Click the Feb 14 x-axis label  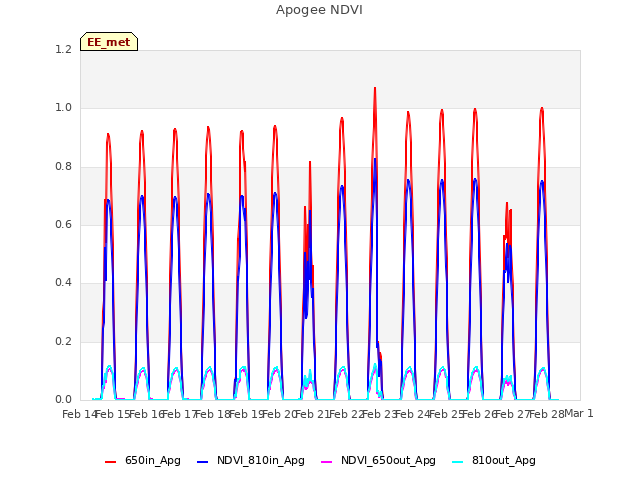79,414
